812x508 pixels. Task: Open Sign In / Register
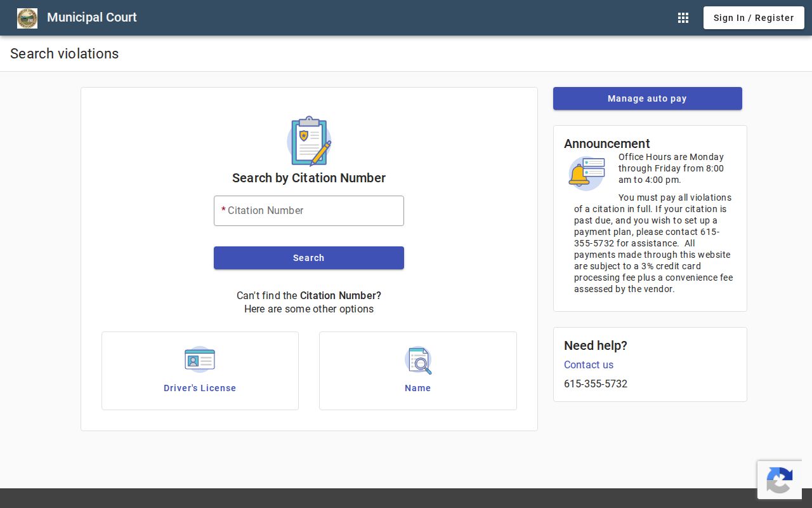tap(754, 18)
